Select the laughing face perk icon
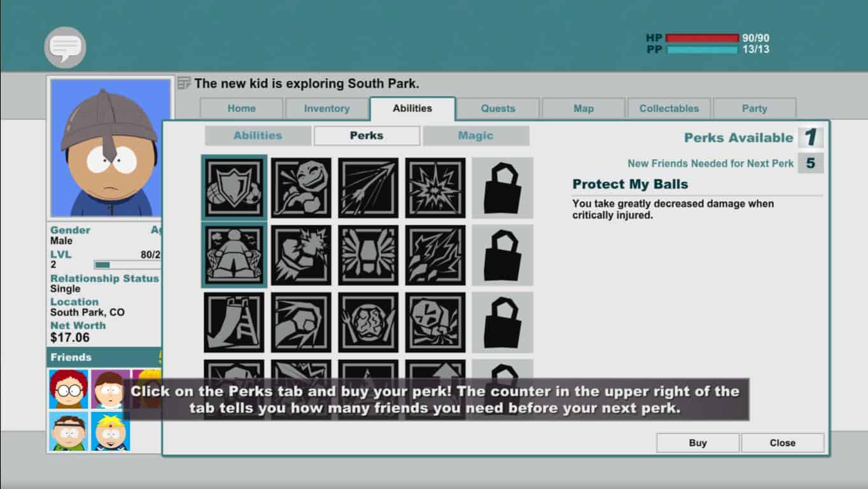This screenshot has height=489, width=868. coord(301,188)
